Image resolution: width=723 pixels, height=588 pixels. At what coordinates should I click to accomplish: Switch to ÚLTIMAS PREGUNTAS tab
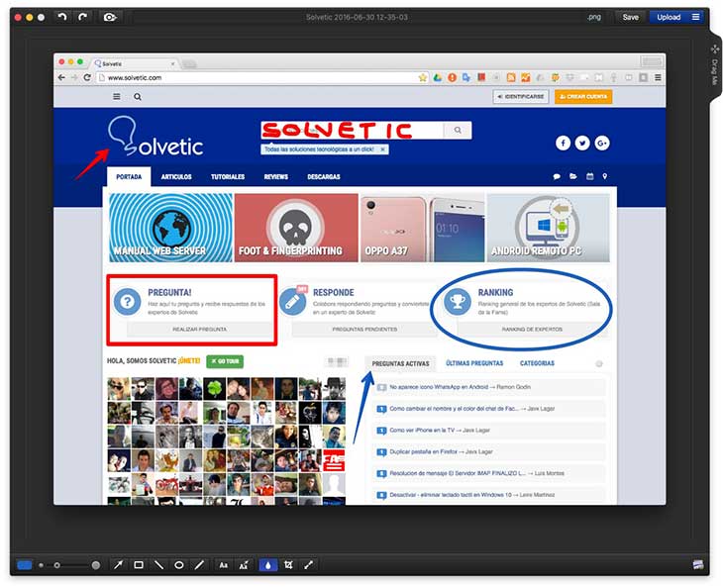474,363
